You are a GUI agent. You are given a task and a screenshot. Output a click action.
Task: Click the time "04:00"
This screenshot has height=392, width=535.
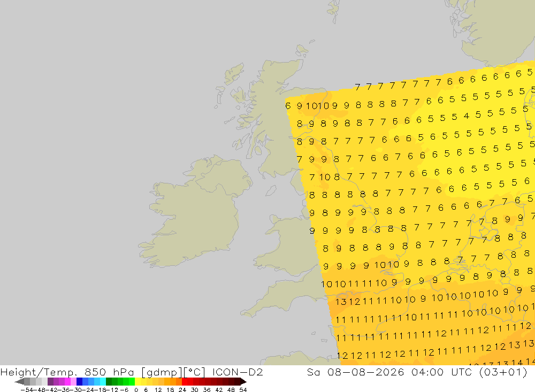[427, 372]
